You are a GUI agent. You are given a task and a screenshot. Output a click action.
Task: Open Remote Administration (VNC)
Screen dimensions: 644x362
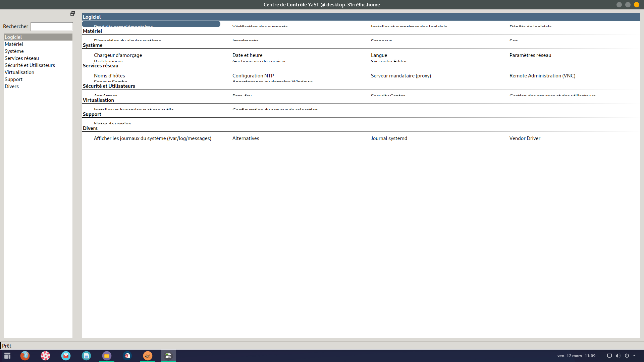pos(542,76)
